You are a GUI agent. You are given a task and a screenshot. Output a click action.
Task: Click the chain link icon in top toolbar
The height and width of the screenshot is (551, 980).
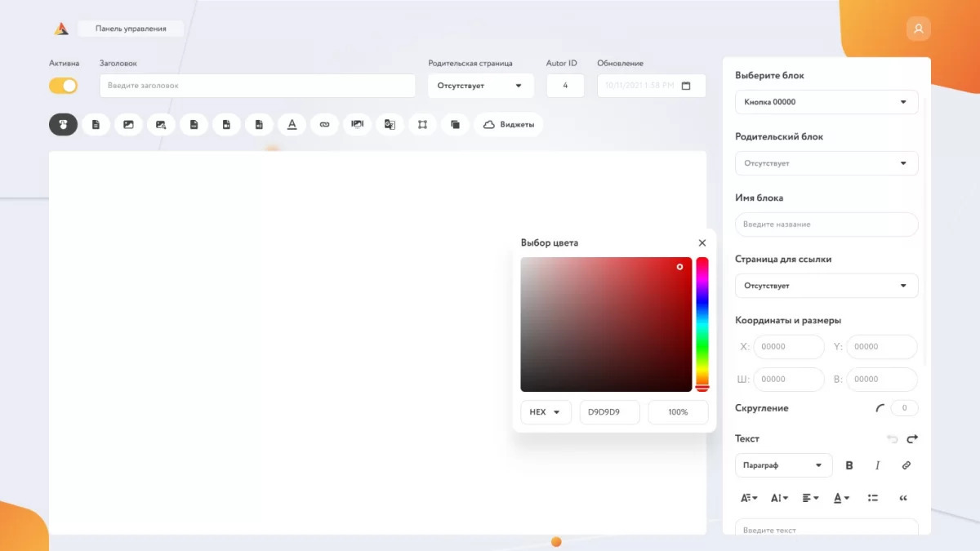click(x=324, y=125)
